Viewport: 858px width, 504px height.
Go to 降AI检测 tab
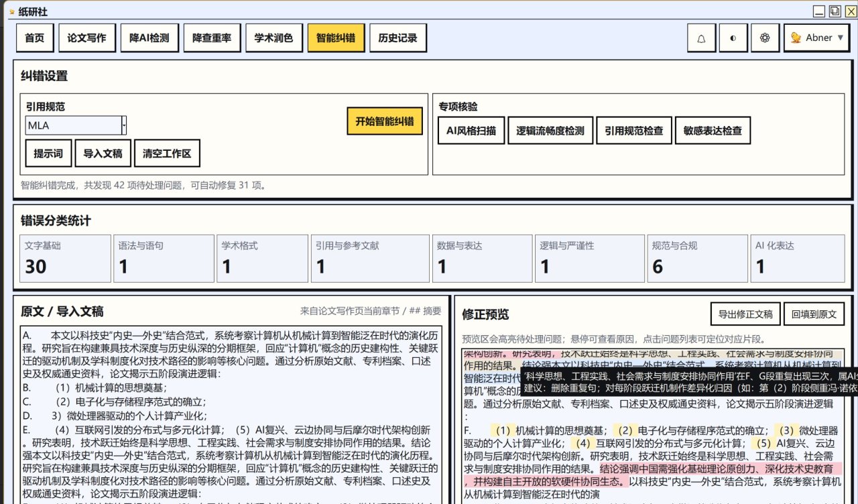click(x=149, y=38)
